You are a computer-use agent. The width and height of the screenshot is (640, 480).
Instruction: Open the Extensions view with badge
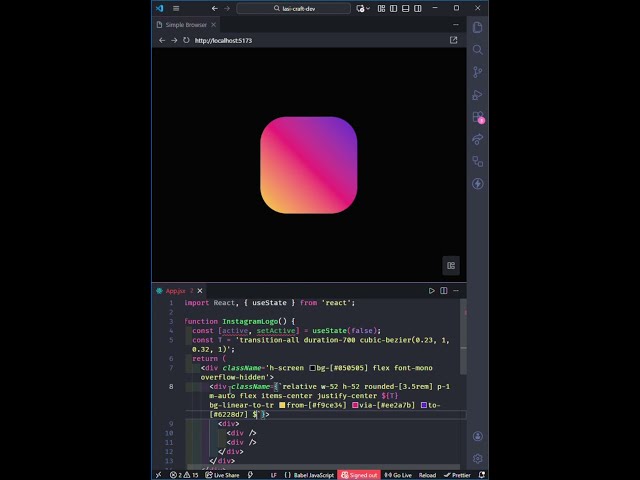click(478, 117)
